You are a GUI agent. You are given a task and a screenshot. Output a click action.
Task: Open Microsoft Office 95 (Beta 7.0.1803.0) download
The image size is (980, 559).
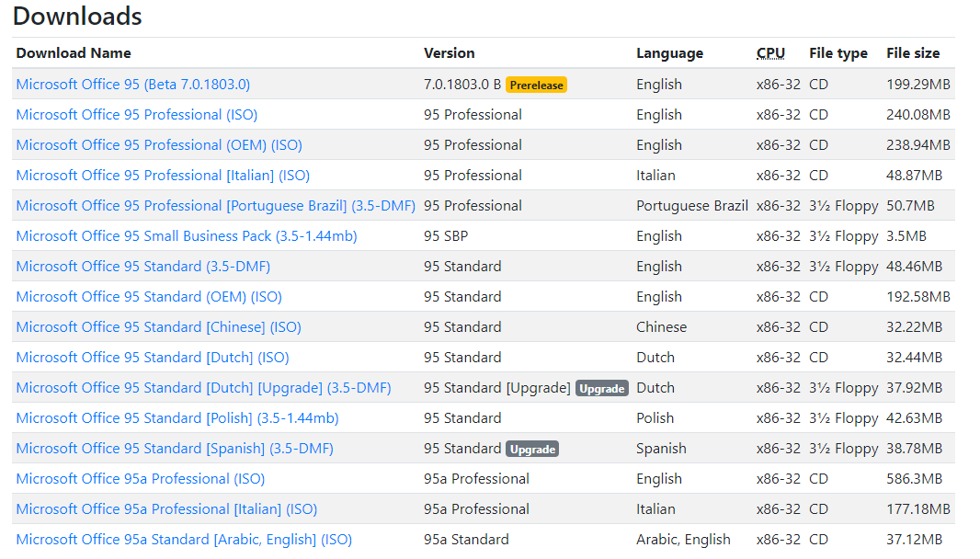(133, 85)
